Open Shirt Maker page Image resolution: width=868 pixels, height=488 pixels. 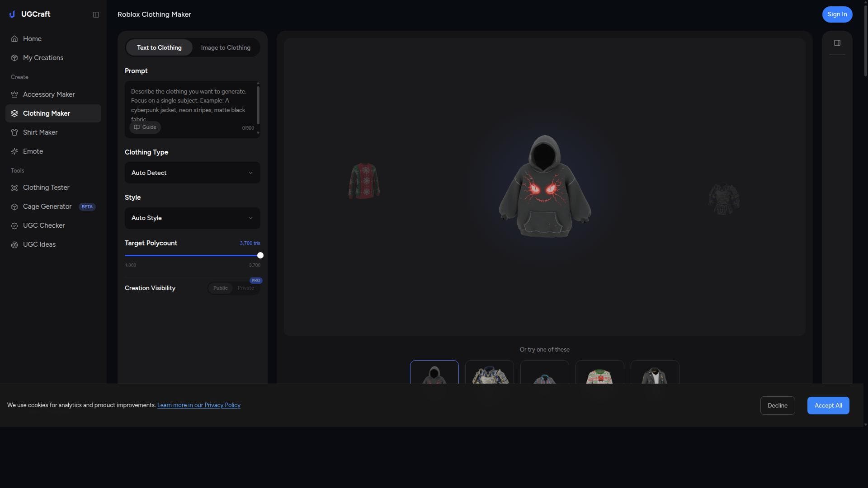(53, 132)
